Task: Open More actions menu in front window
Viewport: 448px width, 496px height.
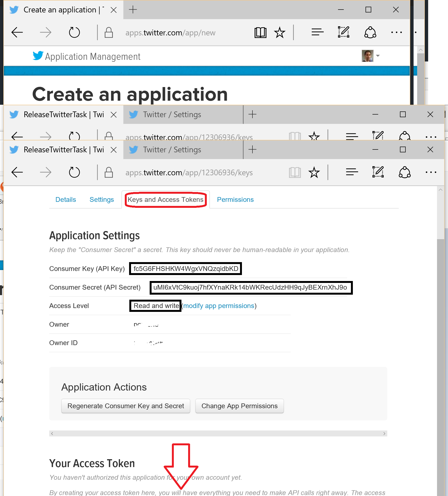Action: point(431,172)
